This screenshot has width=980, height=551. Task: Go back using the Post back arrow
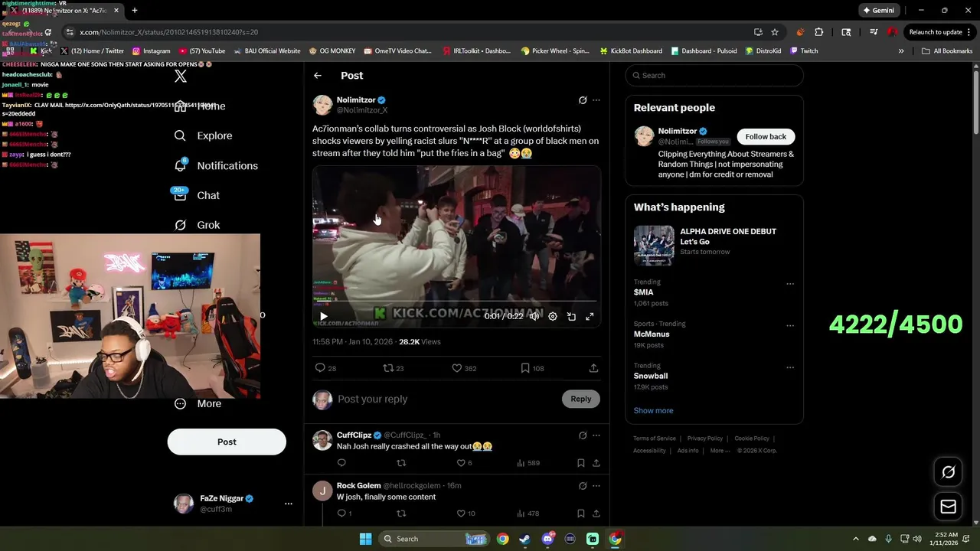pyautogui.click(x=318, y=75)
